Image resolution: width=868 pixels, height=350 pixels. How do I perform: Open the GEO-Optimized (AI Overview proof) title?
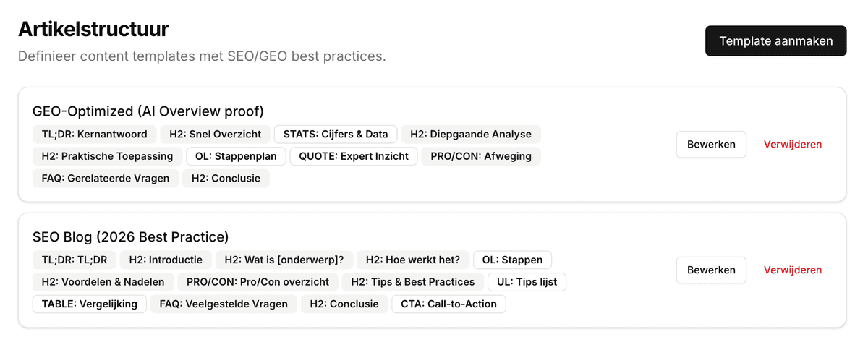click(148, 111)
